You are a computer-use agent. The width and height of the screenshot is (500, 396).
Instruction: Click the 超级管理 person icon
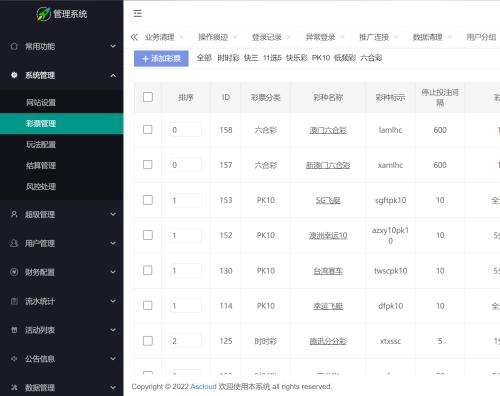14,214
